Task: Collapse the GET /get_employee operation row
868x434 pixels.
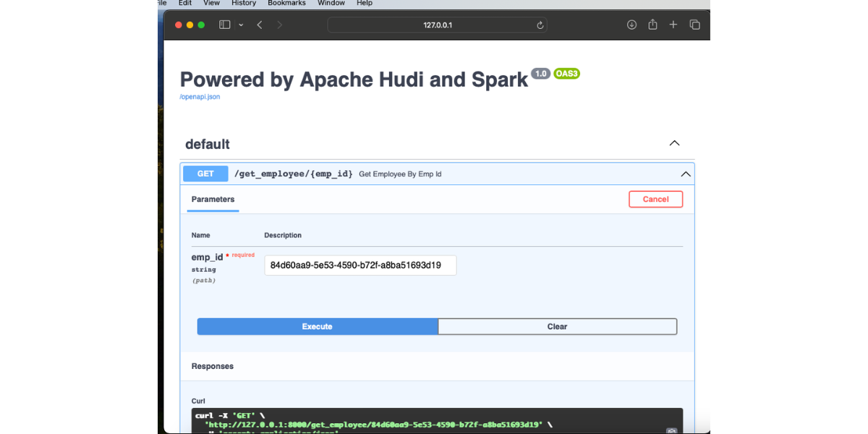Action: 684,174
